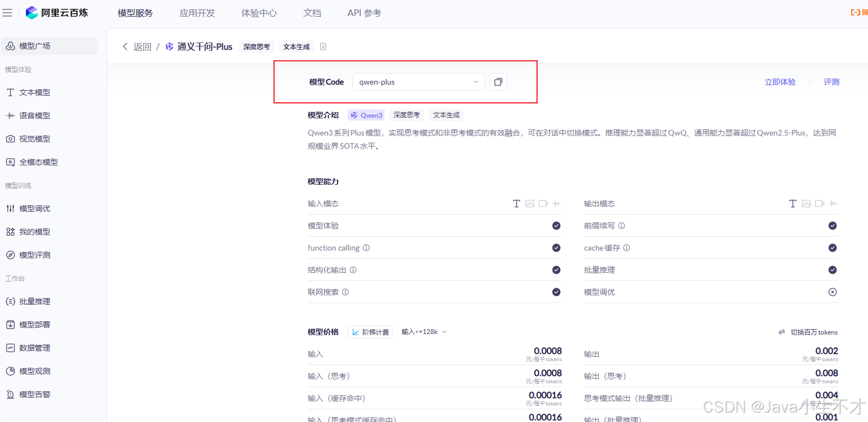Click the check mark for 批量推理 capability
The width and height of the screenshot is (868, 422).
[x=833, y=270]
